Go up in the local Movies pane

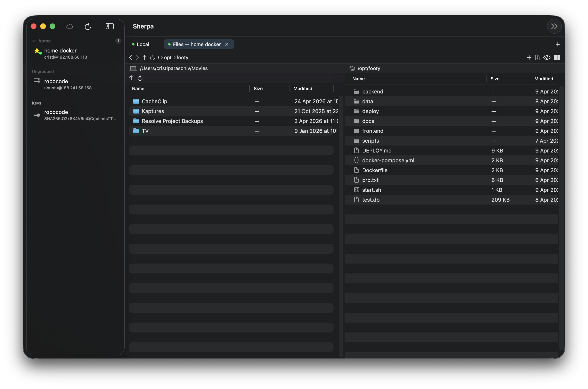(x=131, y=78)
